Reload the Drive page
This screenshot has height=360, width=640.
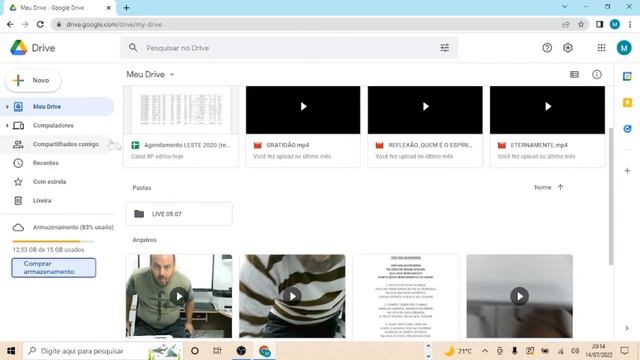tap(40, 24)
